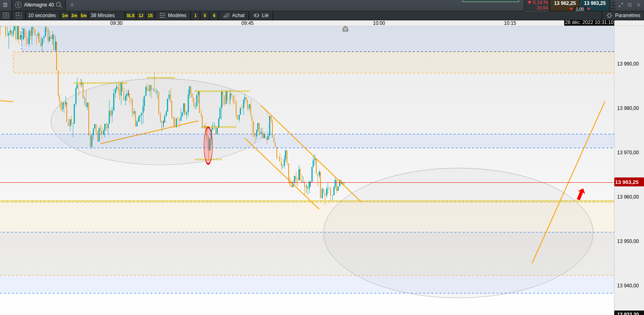Select the SLS shortcut button
This screenshot has height=315, width=644.
(x=130, y=15)
